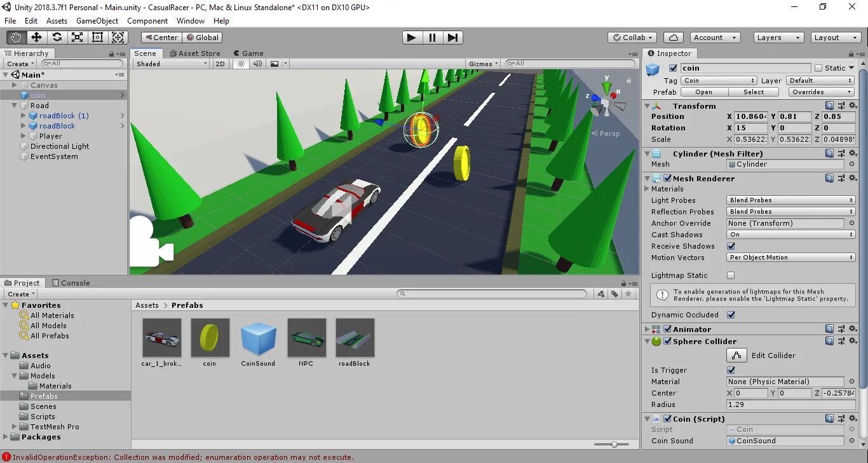This screenshot has width=868, height=463.
Task: Open the GameObject menu
Action: tap(97, 21)
